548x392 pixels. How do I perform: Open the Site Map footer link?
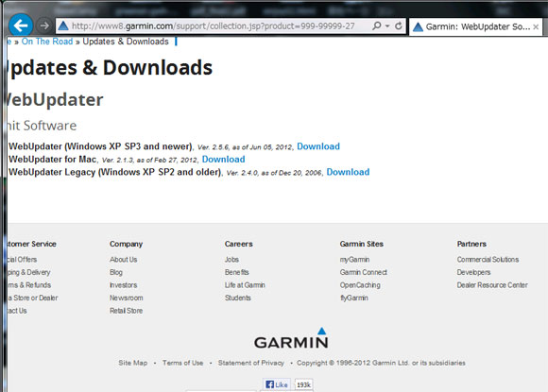click(x=133, y=363)
